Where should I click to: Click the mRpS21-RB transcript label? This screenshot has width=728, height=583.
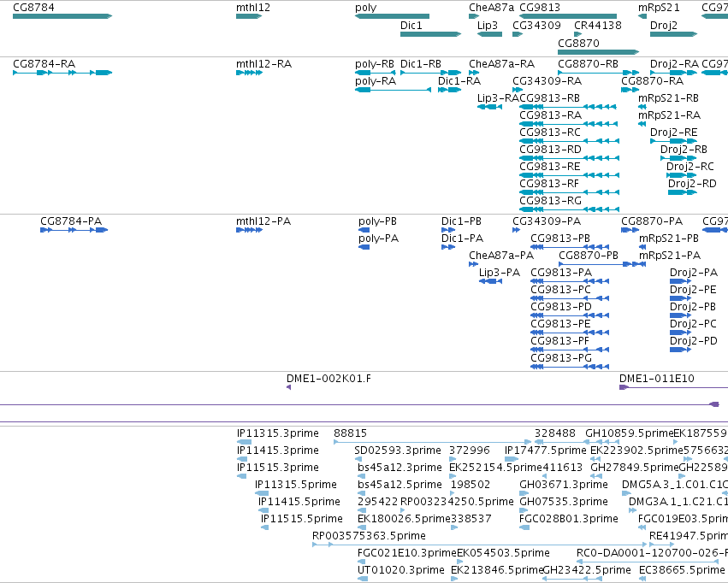[669, 97]
